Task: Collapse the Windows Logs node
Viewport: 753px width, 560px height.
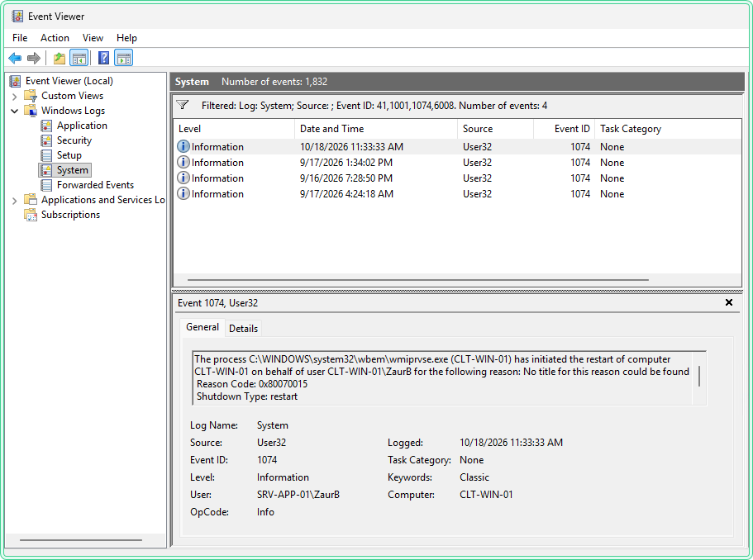Action: [14, 111]
